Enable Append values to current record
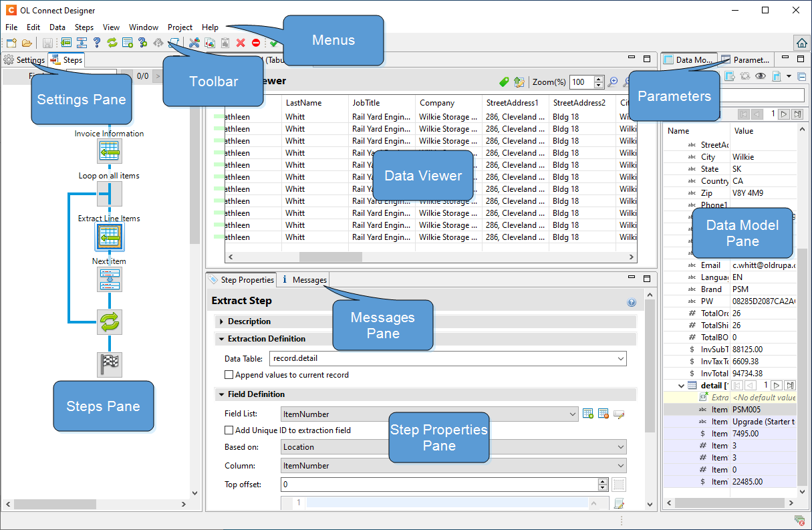 tap(228, 376)
